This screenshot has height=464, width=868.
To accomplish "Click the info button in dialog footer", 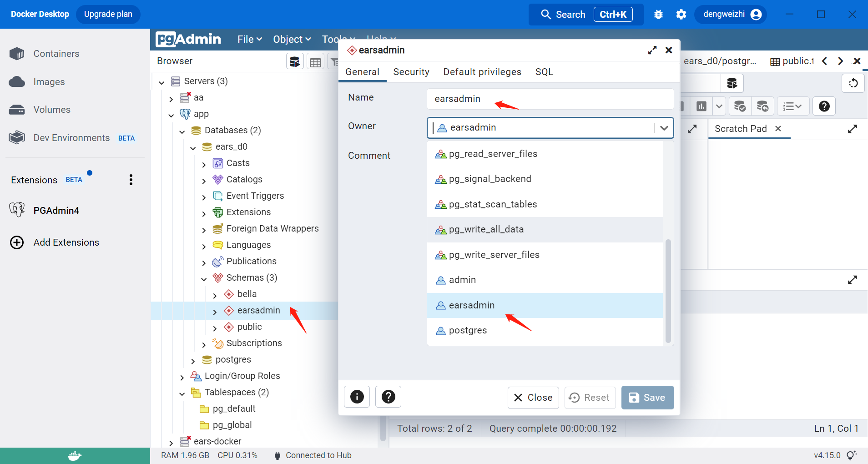I will tap(357, 397).
